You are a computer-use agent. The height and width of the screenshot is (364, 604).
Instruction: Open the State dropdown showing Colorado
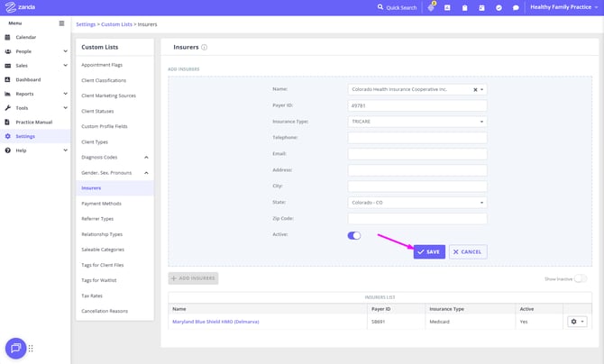point(416,203)
